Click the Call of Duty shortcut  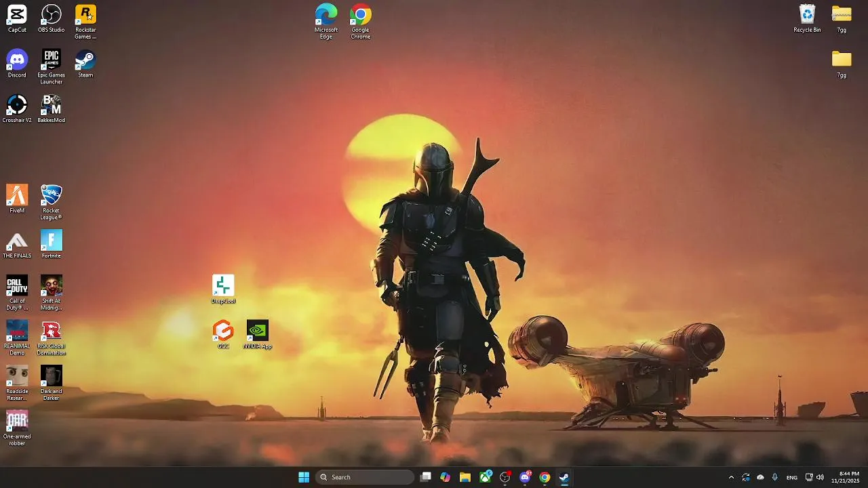tap(17, 293)
